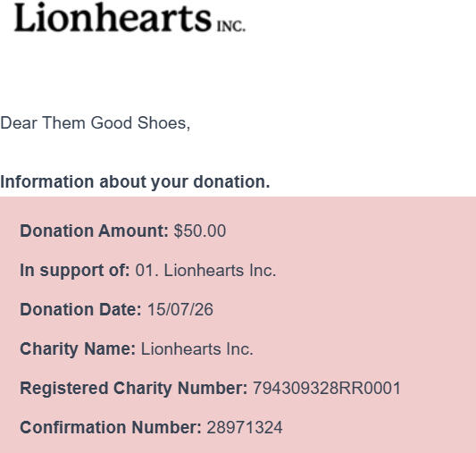Click the Lionhearts wordmark text

pyautogui.click(x=113, y=17)
